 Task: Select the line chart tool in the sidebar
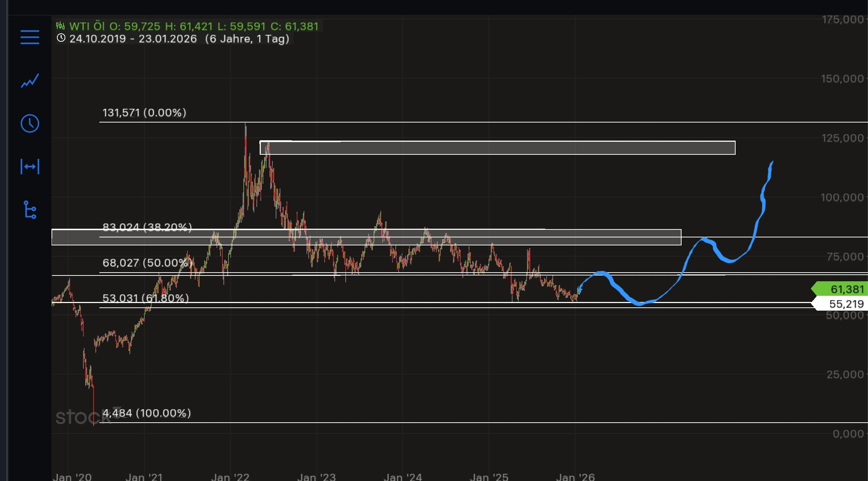pyautogui.click(x=30, y=80)
